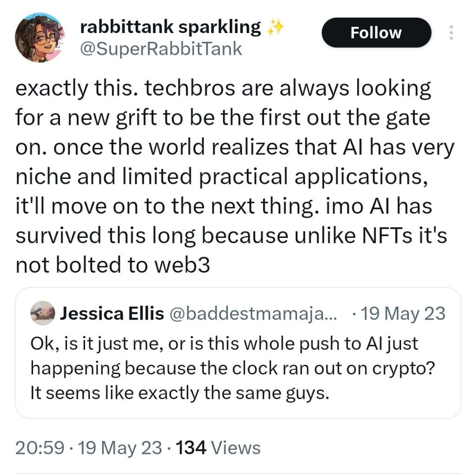Viewport: 476px width, 474px height.
Task: Click the Jessica Ellis name in the quote
Action: (x=112, y=314)
